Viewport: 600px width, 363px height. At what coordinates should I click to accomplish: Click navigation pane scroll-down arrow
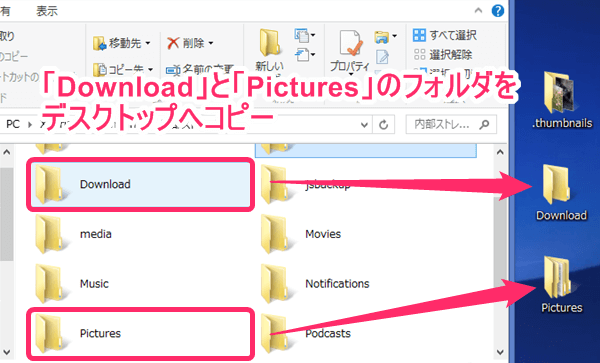pyautogui.click(x=7, y=351)
